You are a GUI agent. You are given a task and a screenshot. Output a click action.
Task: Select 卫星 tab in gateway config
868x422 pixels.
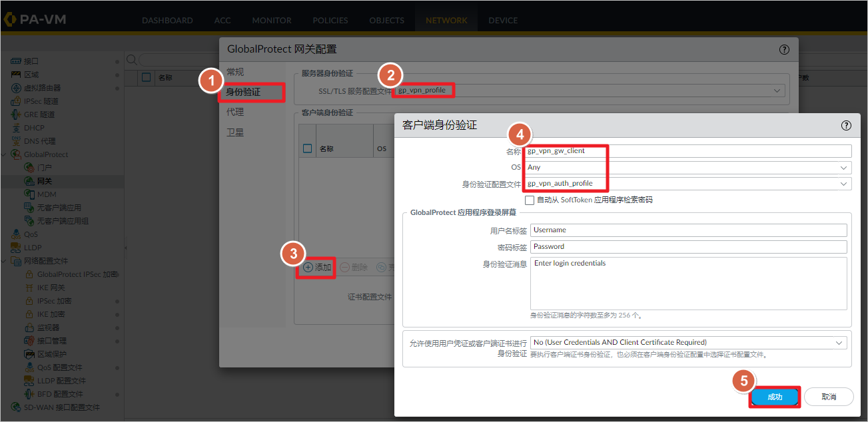tap(235, 132)
